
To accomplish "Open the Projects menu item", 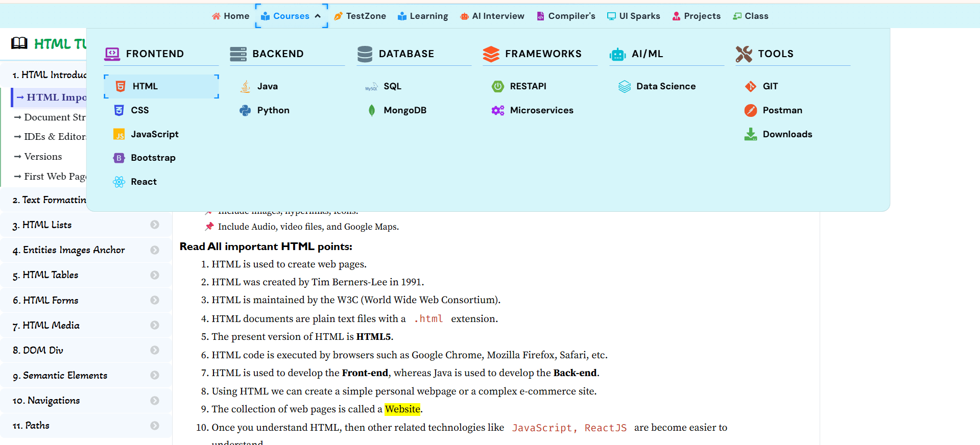I will point(697,16).
